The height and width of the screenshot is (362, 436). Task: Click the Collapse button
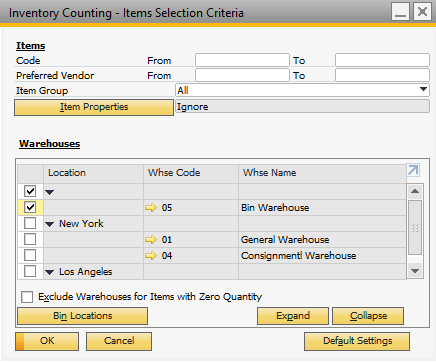[368, 316]
